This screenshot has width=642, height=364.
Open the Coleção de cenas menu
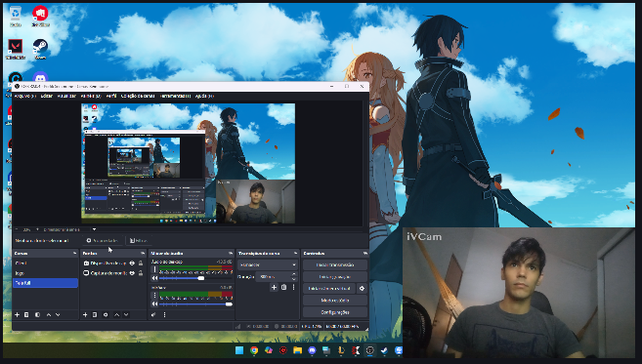(138, 96)
